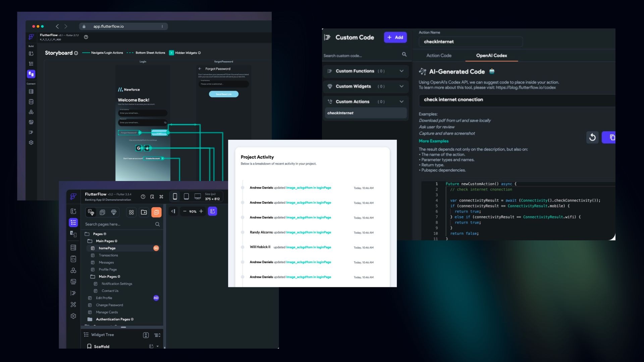Open the media assets icon in the sidebar
Screen dimensions: 644x362
tap(73, 282)
